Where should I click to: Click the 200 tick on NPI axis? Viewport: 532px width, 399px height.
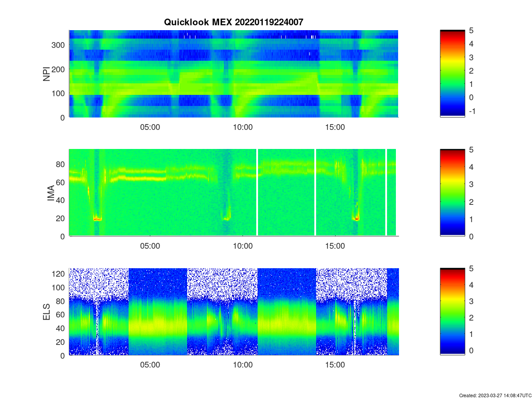59,69
